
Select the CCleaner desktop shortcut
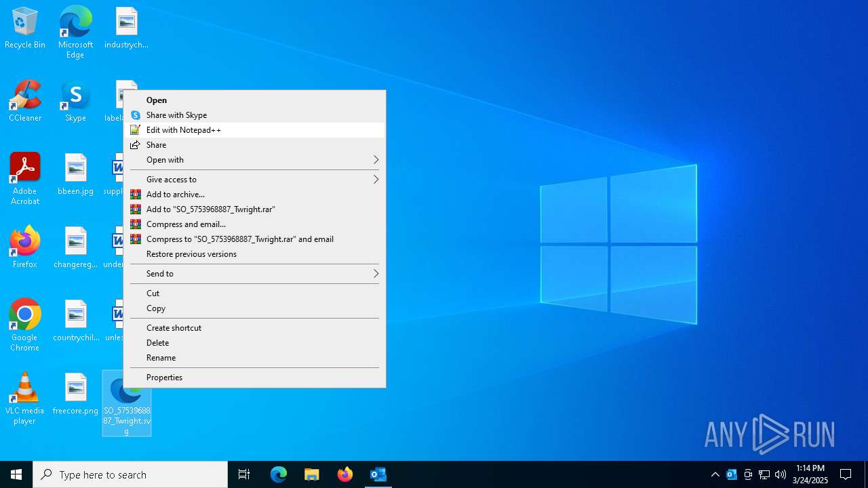[x=25, y=102]
